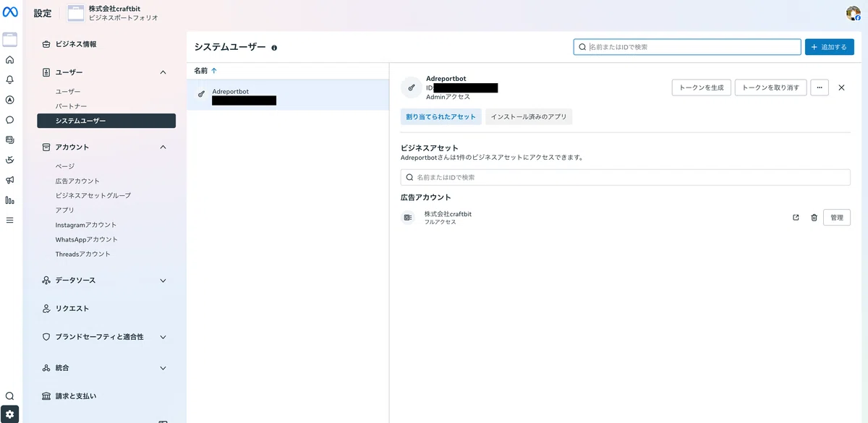
Task: Select the 割り当てられたアセット tab
Action: click(441, 116)
